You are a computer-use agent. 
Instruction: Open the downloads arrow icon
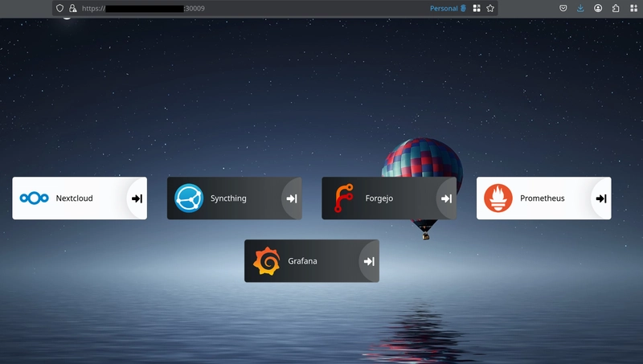coord(580,8)
